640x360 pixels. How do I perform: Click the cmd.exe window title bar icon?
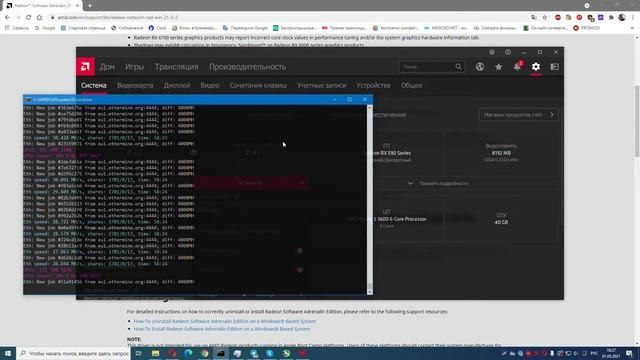tap(28, 99)
